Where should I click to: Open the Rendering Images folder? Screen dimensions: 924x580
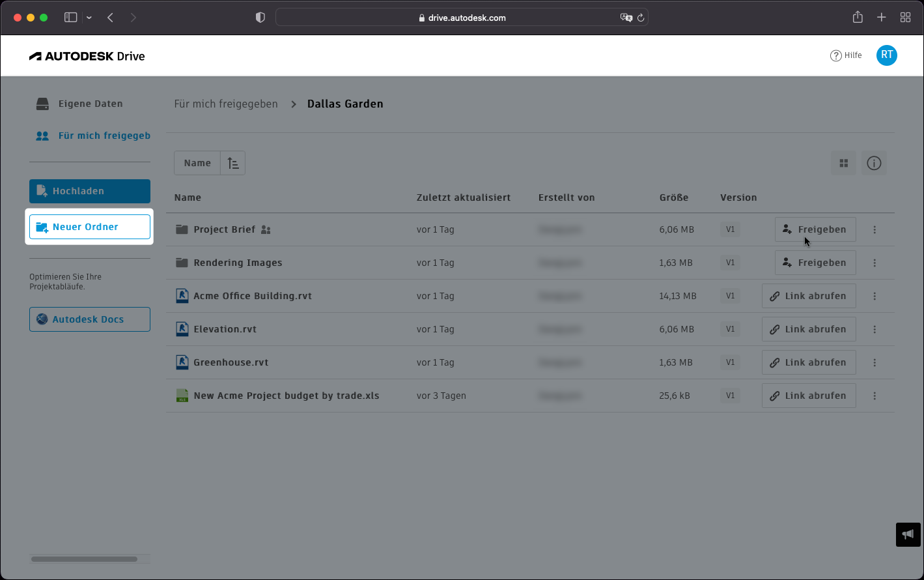click(x=238, y=263)
